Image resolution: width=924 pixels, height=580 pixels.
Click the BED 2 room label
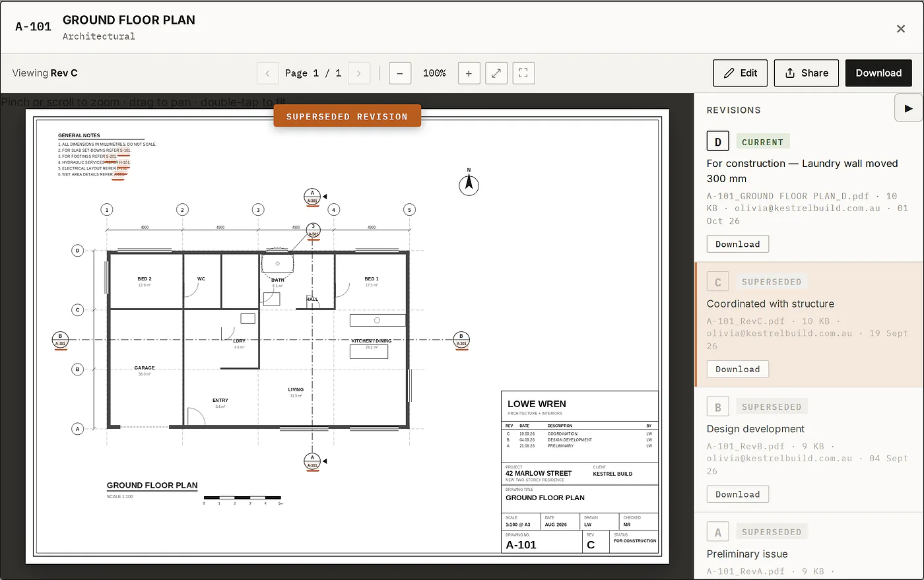[145, 279]
